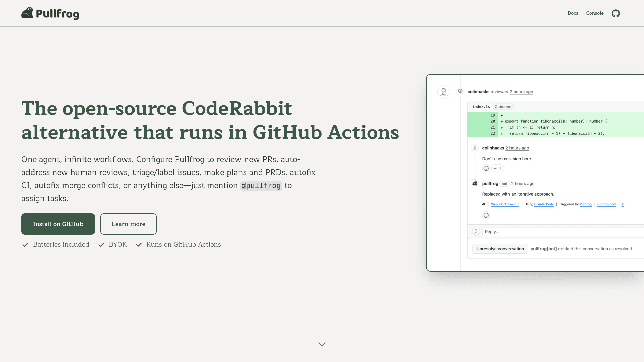Click the colinhacks username above the recursion comment
The width and height of the screenshot is (644, 362).
(493, 148)
